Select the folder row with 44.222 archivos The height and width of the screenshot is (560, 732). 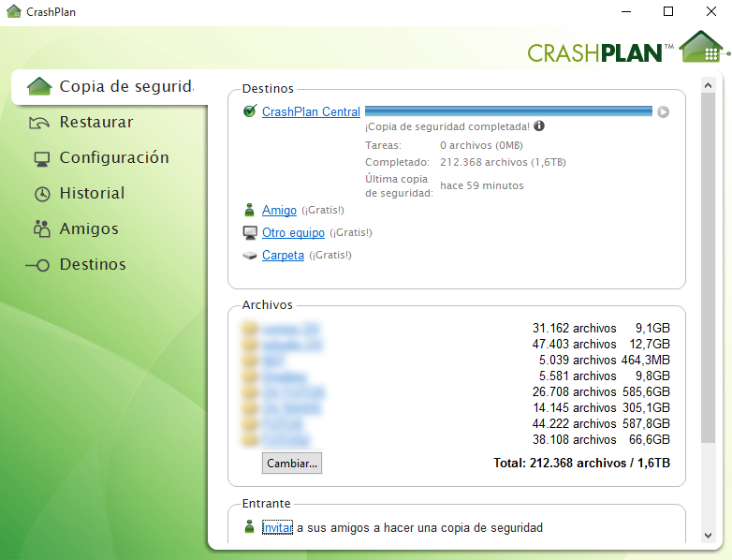click(456, 423)
